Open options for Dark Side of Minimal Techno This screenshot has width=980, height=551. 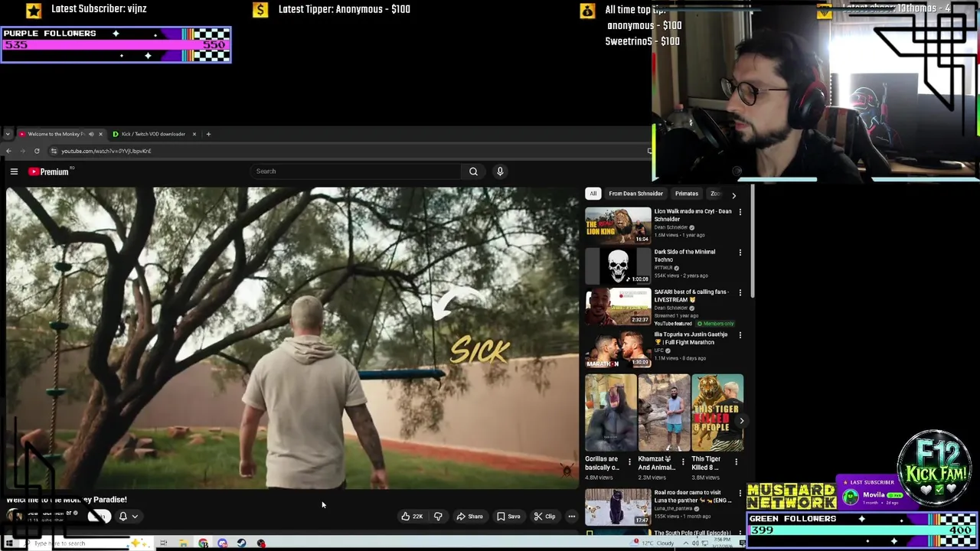[x=740, y=253]
